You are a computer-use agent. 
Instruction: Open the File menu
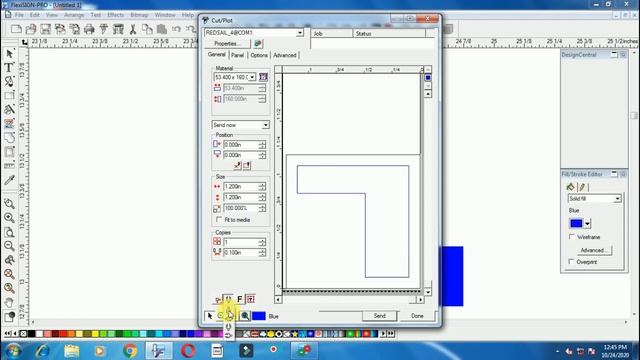[19, 15]
